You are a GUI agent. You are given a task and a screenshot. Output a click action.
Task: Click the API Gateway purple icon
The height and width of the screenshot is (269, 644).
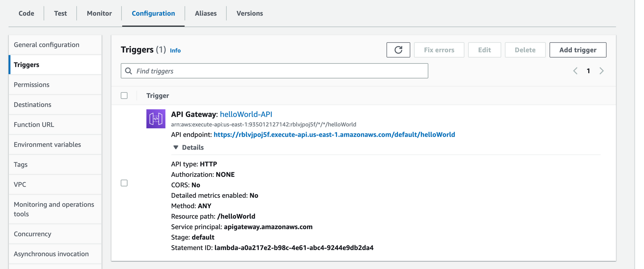[156, 119]
